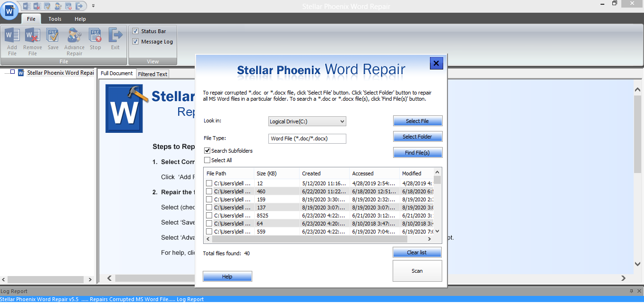The image size is (644, 303).
Task: Click Advance Repair icon in quick access toolbar
Action: pyautogui.click(x=58, y=6)
